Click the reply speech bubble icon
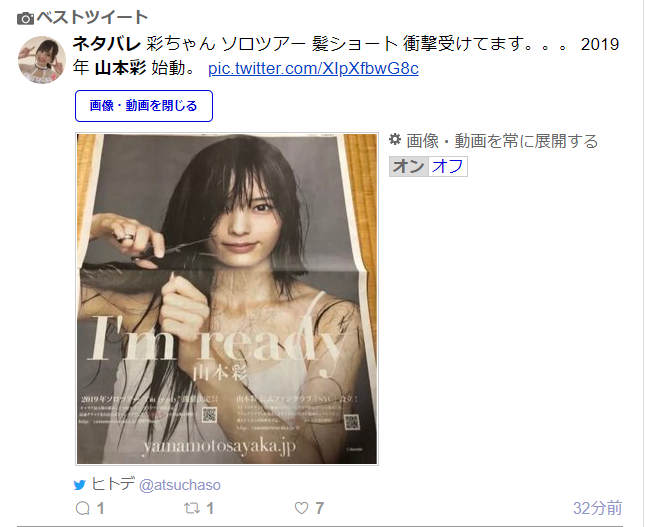645x527 pixels. 83,508
